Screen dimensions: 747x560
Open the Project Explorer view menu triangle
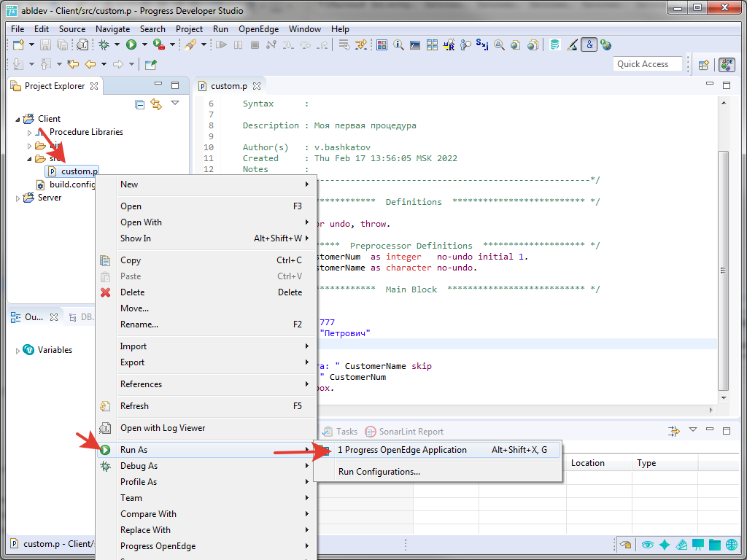pos(175,103)
